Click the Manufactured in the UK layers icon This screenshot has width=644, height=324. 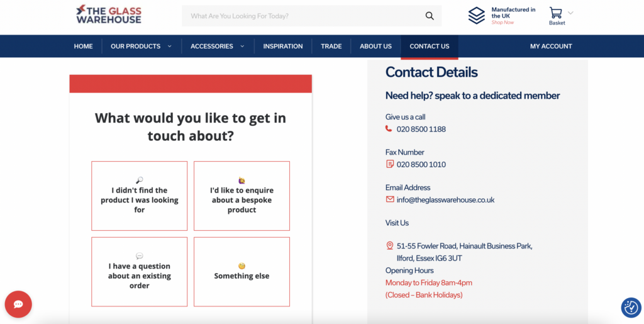click(477, 16)
